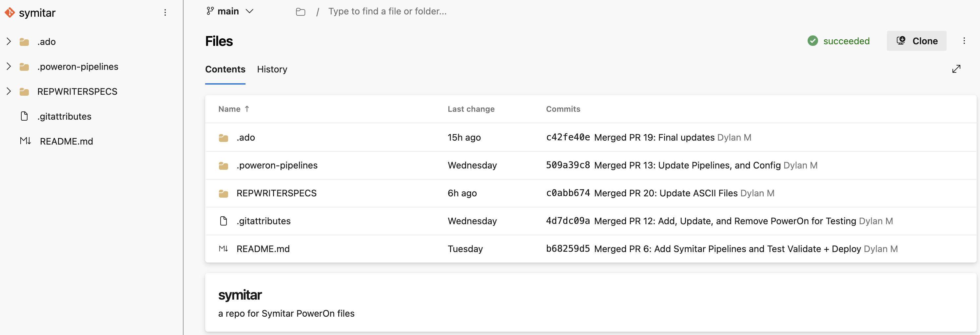Click the markdown icon beside README.md in sidebar
This screenshot has height=335, width=980.
click(x=25, y=141)
